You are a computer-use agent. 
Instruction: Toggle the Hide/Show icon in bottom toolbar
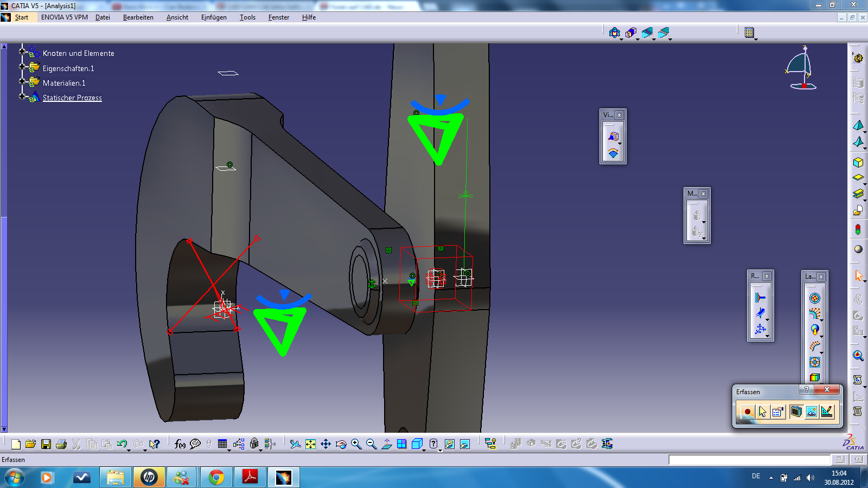coord(449,444)
